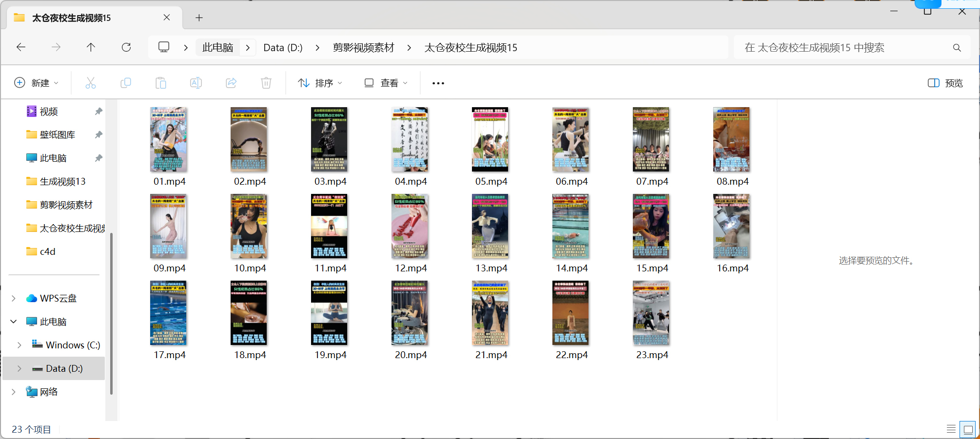Collapse the 此电脑 tree node
This screenshot has height=439, width=980.
14,322
